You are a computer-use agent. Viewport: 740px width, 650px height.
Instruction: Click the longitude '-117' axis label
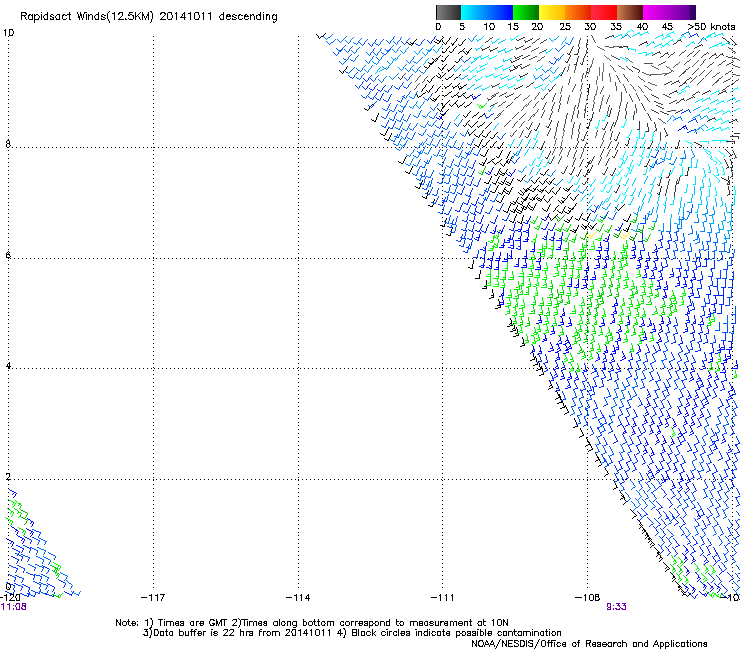coord(153,598)
